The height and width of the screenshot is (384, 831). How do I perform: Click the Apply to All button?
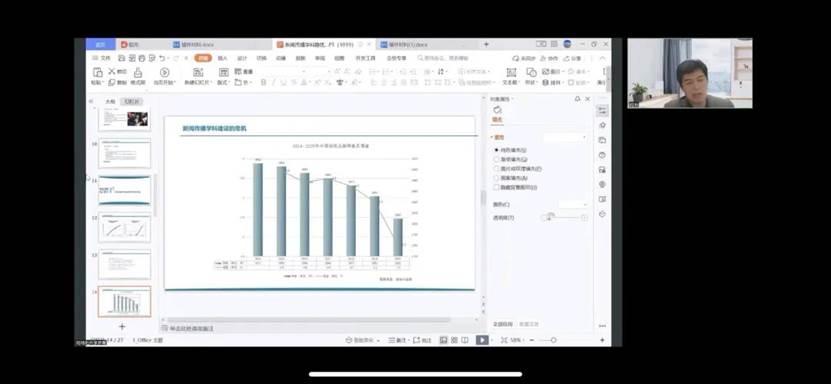click(503, 324)
